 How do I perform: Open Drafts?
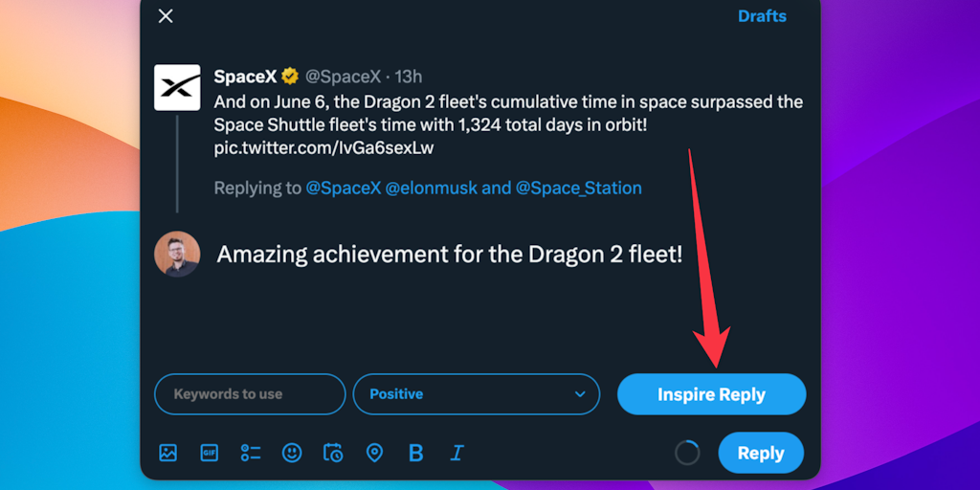coord(762,16)
